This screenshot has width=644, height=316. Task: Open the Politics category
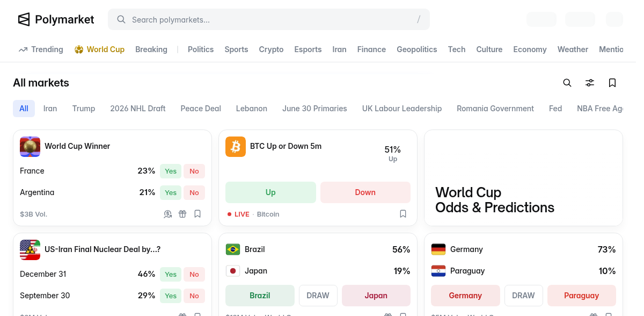[201, 49]
